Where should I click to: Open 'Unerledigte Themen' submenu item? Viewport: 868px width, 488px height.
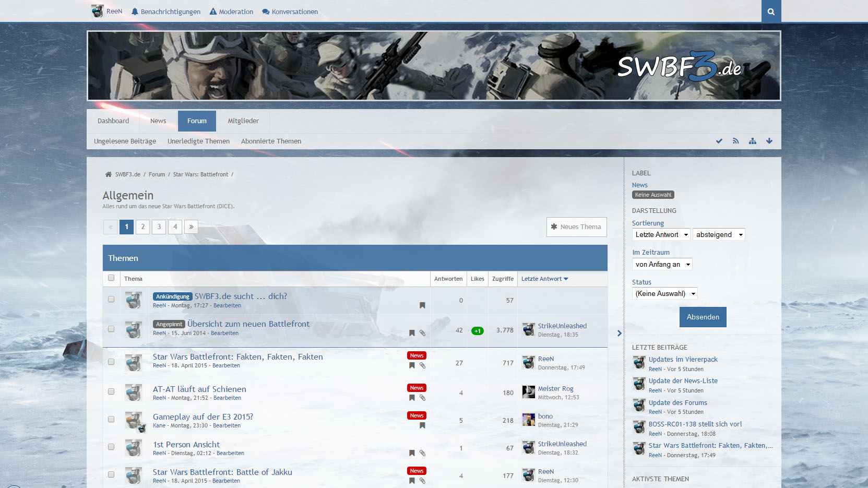point(198,141)
